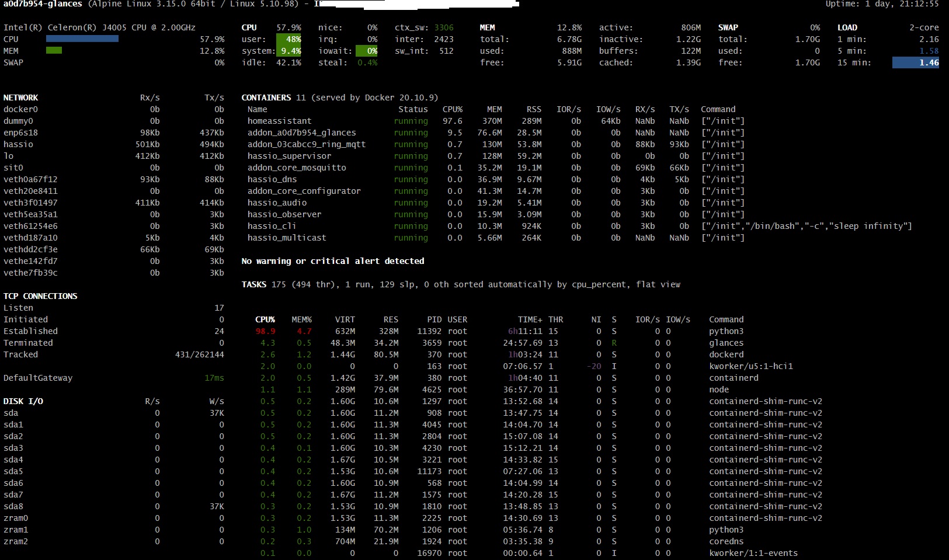Sort tasks by the CPU% column

pyautogui.click(x=265, y=319)
